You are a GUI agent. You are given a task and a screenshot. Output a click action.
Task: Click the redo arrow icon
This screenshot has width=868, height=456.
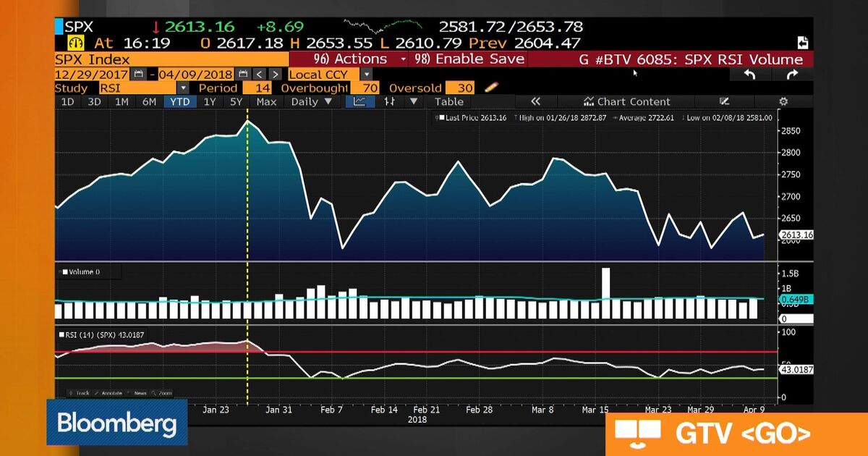coord(792,75)
